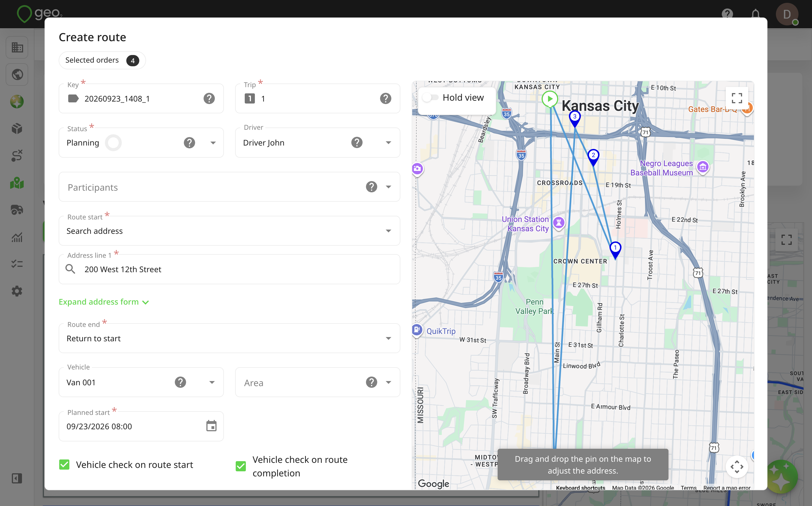Open the notifications bell
The image size is (812, 506).
point(756,14)
